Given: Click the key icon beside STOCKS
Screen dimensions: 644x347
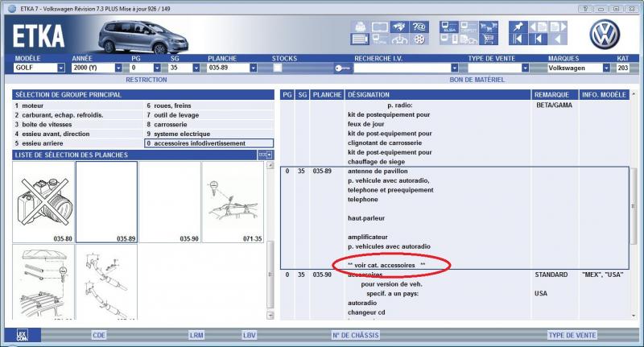Looking at the screenshot, I should pos(343,68).
